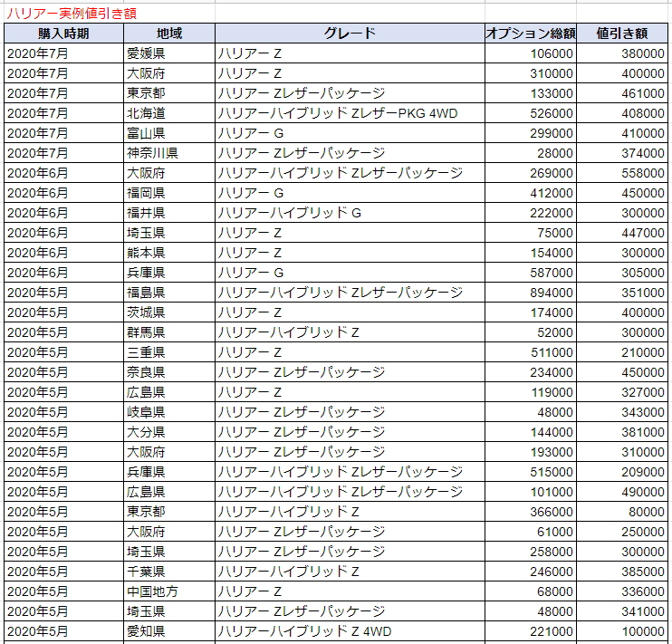Image resolution: width=672 pixels, height=644 pixels.
Task: Click the 熊本県 region cell
Action: tap(169, 253)
